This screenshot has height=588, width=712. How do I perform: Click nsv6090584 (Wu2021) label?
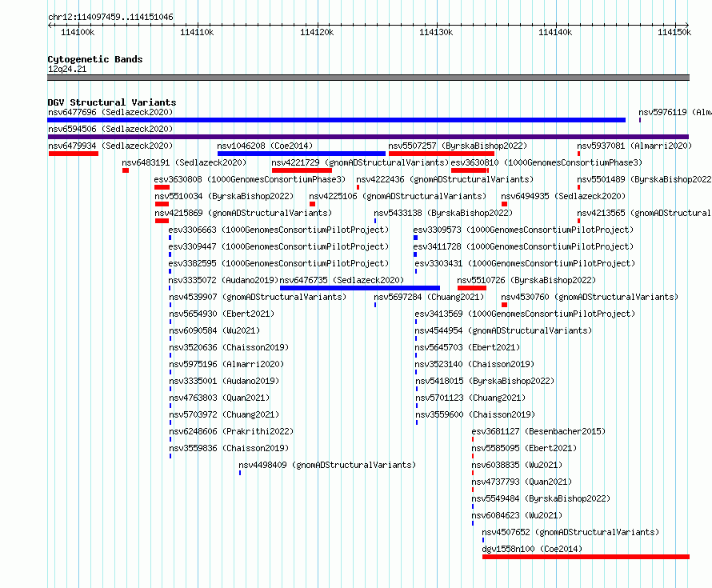(x=214, y=330)
